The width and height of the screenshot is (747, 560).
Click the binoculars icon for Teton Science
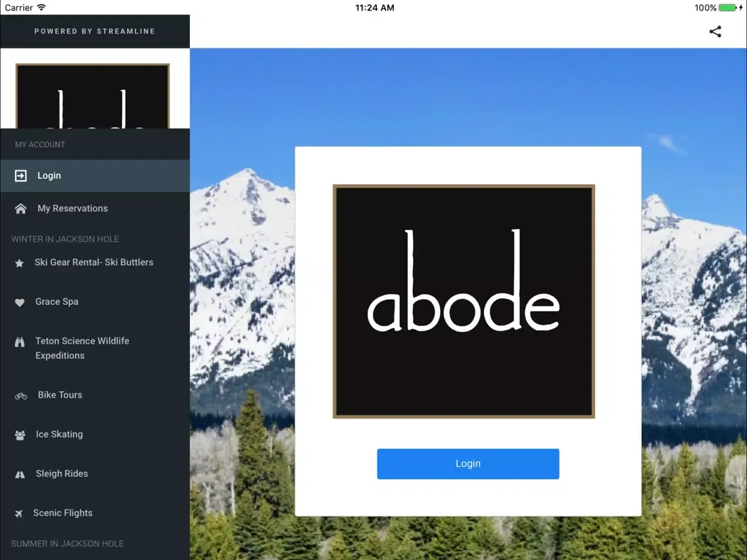tap(20, 342)
